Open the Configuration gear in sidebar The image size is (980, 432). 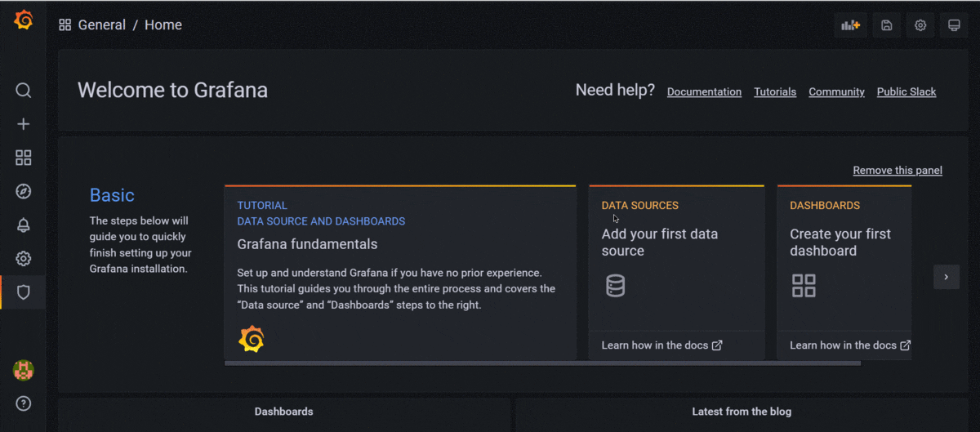[x=24, y=259]
